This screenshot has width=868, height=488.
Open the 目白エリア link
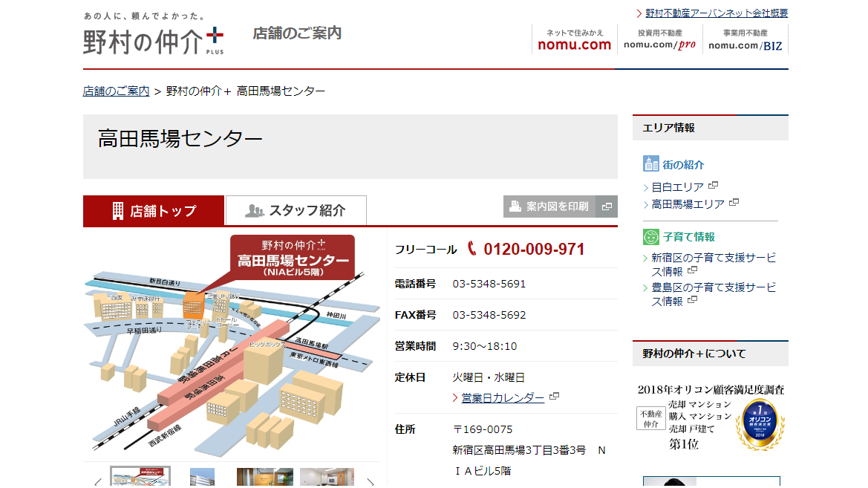678,187
